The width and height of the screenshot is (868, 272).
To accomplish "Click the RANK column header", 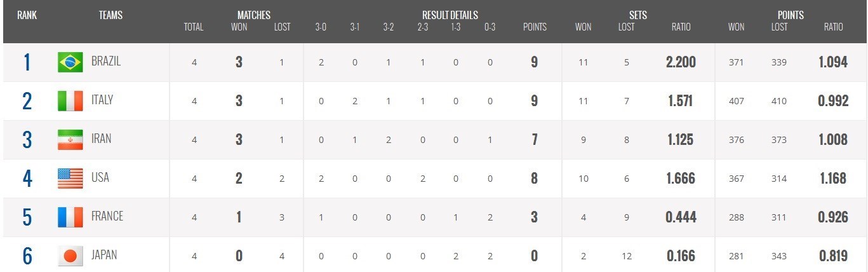I will pyautogui.click(x=27, y=15).
